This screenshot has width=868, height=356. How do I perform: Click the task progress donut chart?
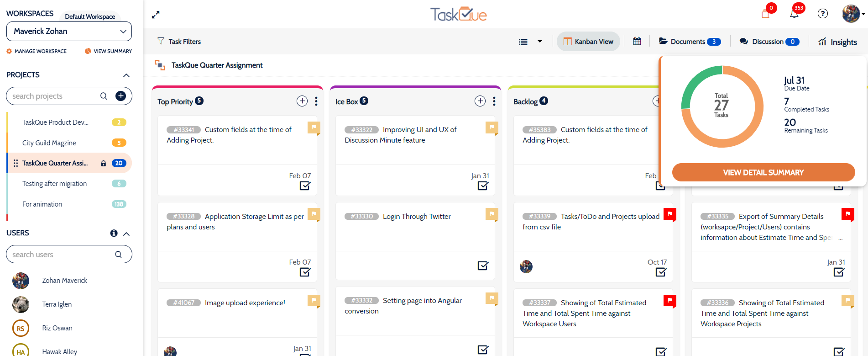tap(722, 106)
